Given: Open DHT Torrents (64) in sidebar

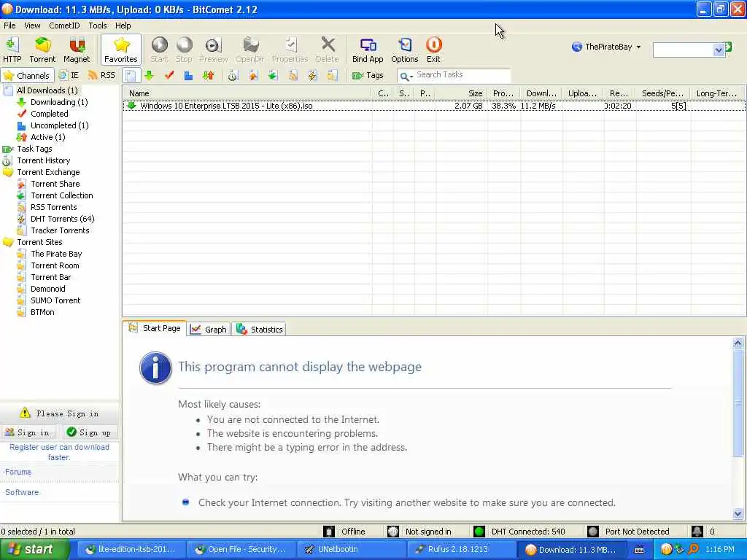Looking at the screenshot, I should point(63,219).
